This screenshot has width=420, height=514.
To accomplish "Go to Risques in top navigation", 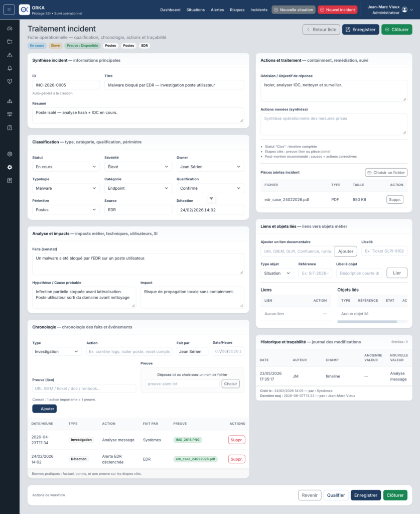I will click(x=237, y=10).
